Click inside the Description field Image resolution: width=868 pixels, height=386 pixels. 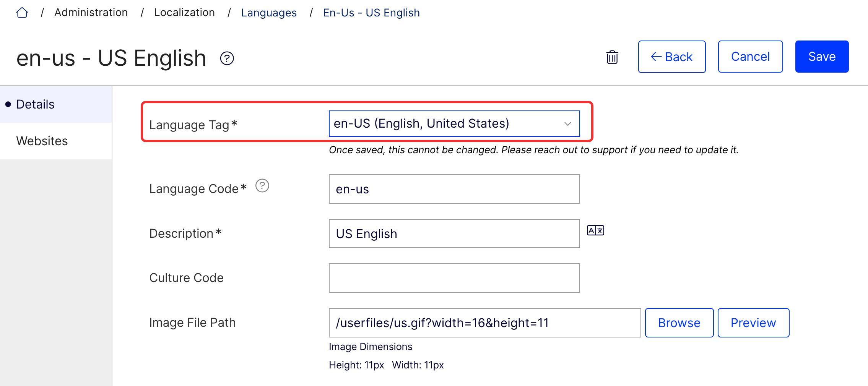454,234
